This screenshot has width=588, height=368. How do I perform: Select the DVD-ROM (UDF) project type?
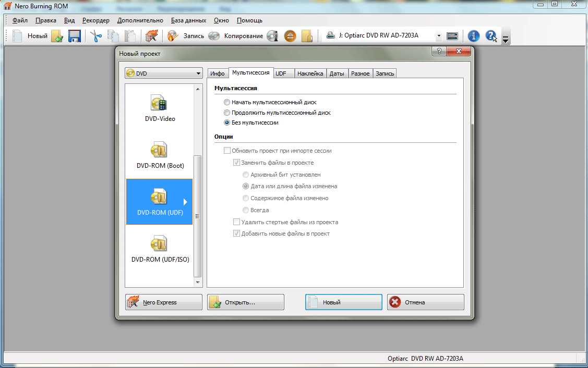click(x=159, y=202)
